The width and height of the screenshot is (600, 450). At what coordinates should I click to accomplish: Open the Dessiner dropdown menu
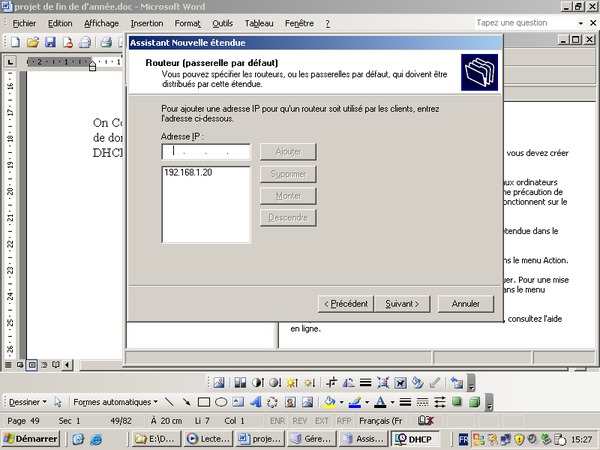coord(26,402)
